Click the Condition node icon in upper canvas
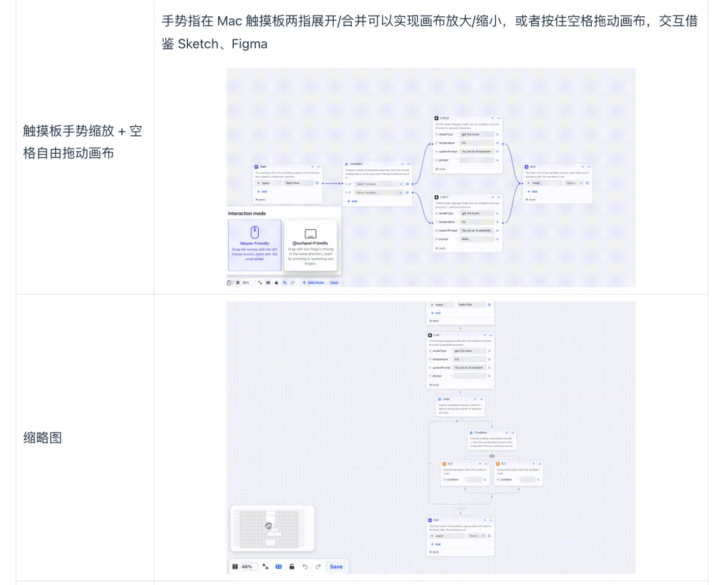728x585 pixels. pos(346,164)
